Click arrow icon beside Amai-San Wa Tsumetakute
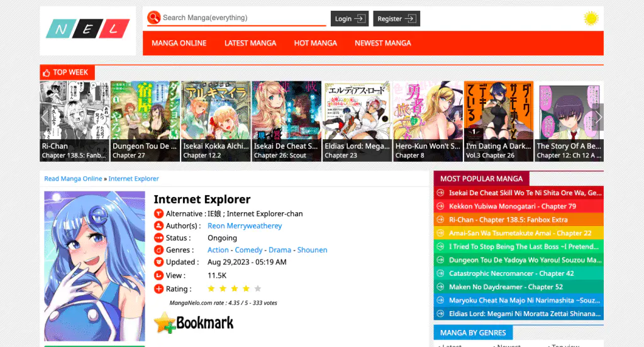Image resolution: width=644 pixels, height=347 pixels. (440, 233)
